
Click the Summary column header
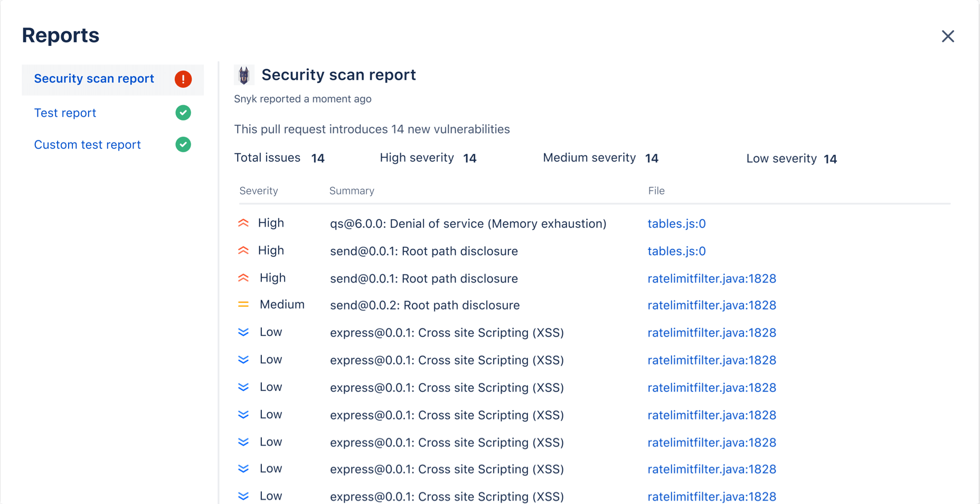[352, 191]
